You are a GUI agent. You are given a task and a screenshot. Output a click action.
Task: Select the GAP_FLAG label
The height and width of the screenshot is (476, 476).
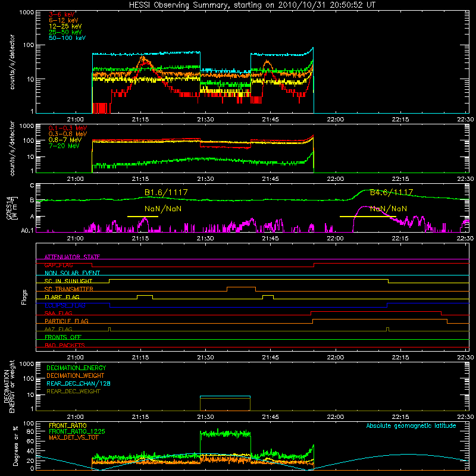tap(58, 265)
